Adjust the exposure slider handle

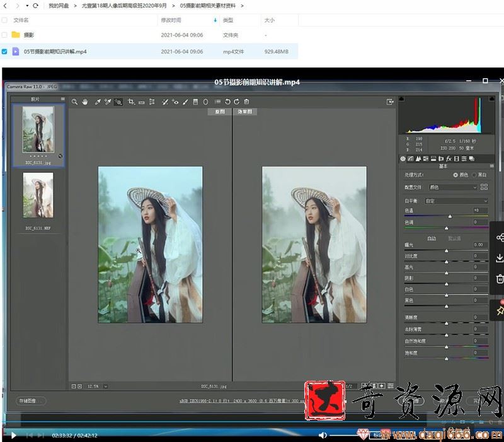pos(447,250)
